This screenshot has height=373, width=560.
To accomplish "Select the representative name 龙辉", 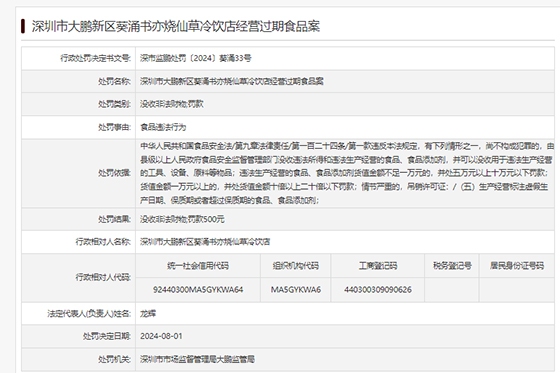I will coord(148,314).
